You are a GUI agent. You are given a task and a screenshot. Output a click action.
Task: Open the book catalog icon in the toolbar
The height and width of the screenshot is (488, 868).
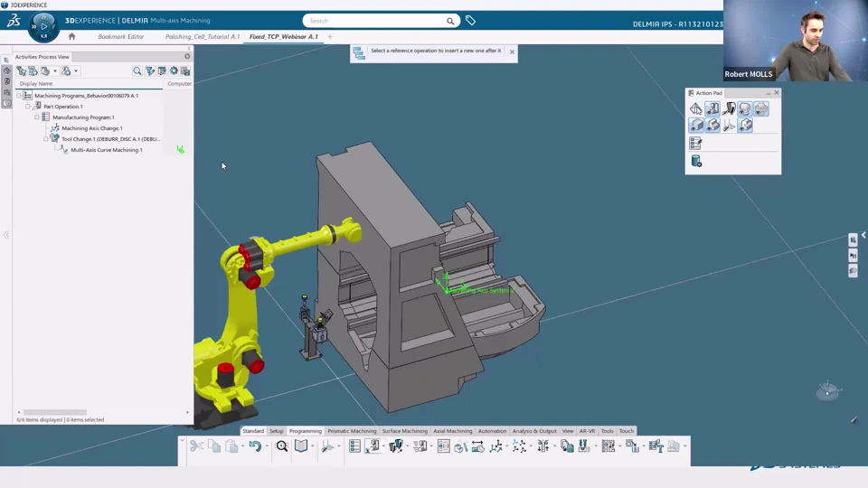click(300, 446)
